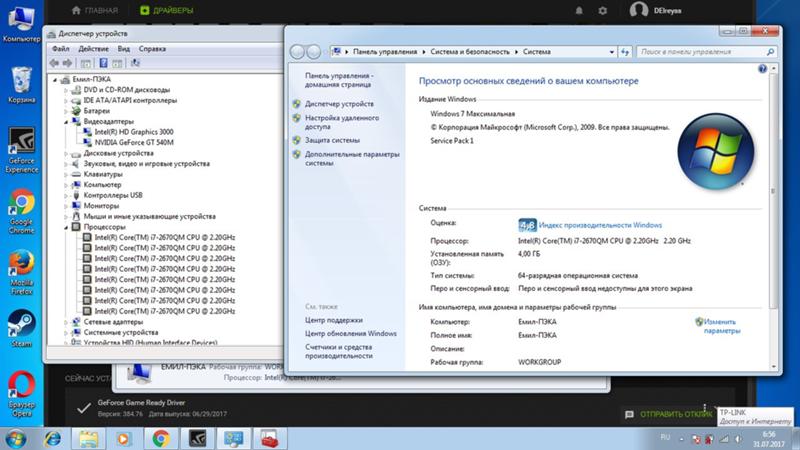Open the Recycle Bin desktop icon
The width and height of the screenshot is (800, 450).
(x=21, y=85)
